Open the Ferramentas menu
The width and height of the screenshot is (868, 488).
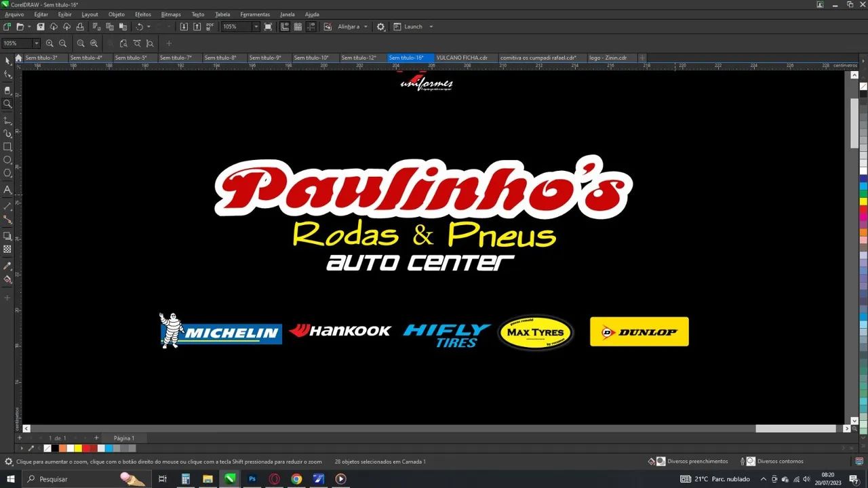coord(255,14)
